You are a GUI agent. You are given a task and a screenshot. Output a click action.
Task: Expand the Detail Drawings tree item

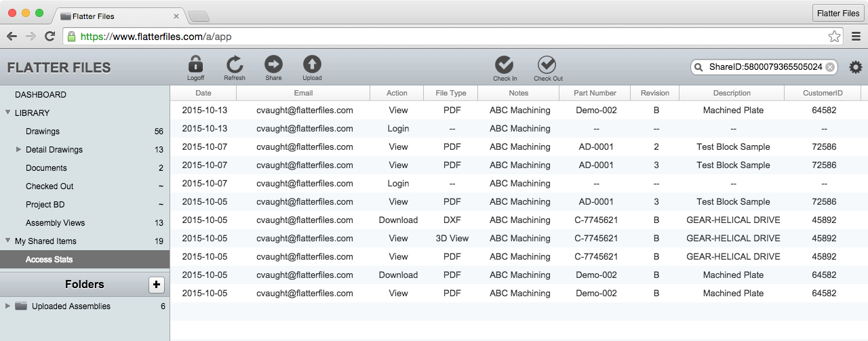[x=19, y=149]
